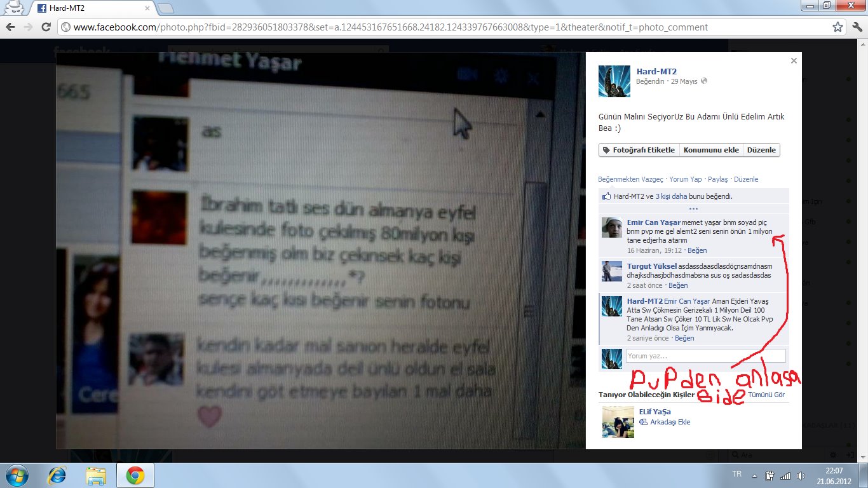Image resolution: width=868 pixels, height=488 pixels.
Task: Toggle Beğenmekten Vazgeç unlike link
Action: coord(630,179)
